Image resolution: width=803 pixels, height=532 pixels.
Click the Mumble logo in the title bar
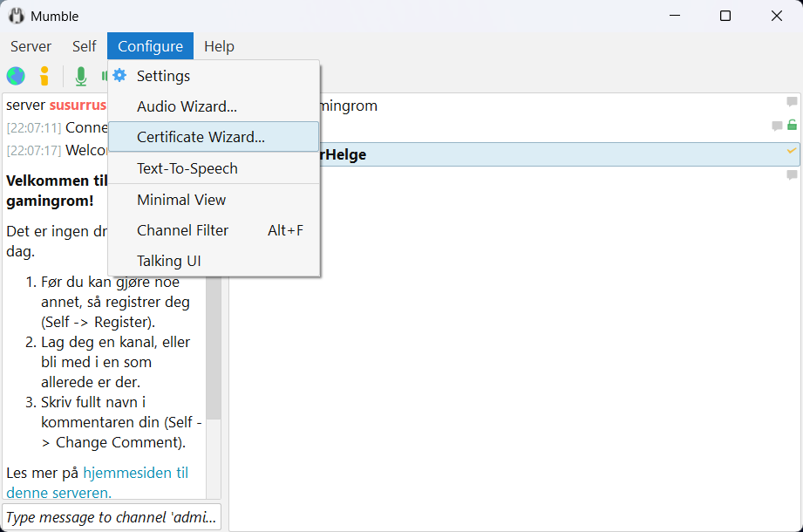click(x=16, y=16)
